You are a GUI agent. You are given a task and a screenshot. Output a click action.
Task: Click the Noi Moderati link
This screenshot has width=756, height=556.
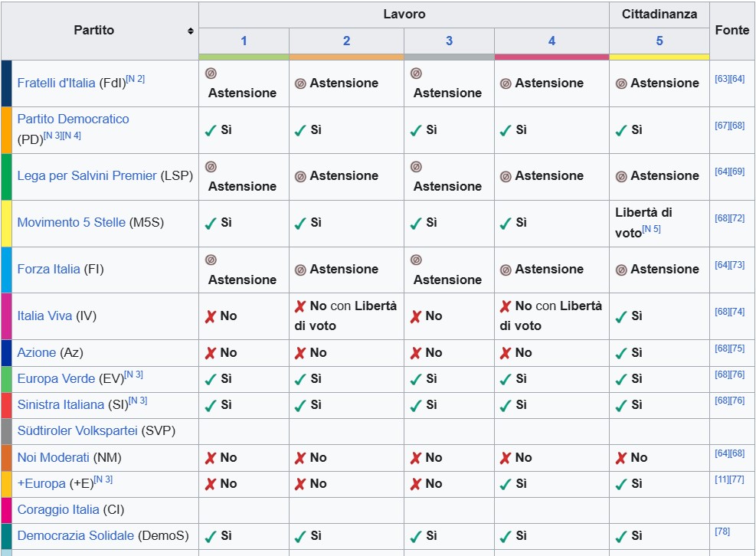pyautogui.click(x=53, y=457)
